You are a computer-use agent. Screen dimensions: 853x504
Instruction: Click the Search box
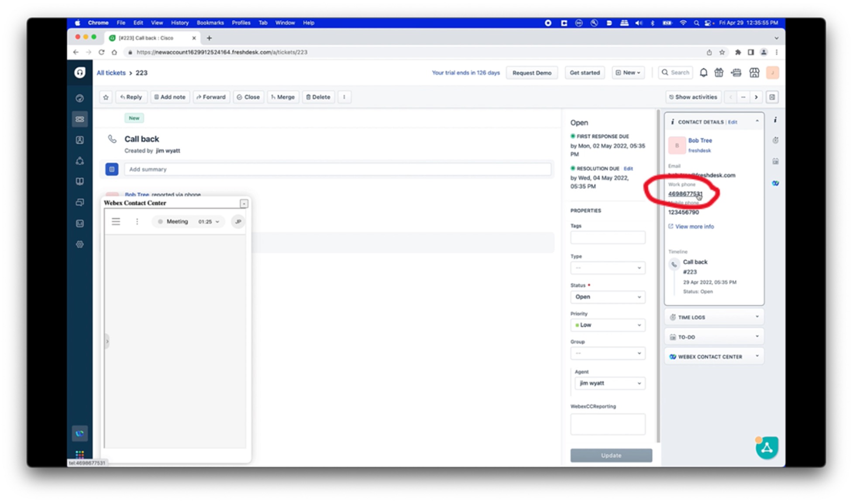675,73
